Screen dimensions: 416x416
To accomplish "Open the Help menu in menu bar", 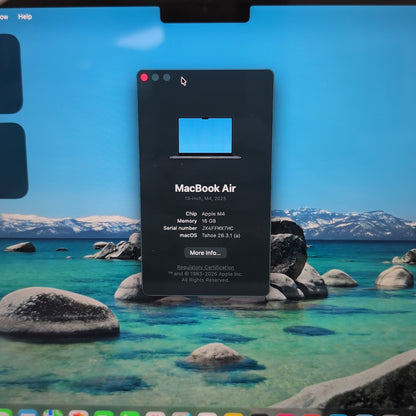I will (25, 17).
